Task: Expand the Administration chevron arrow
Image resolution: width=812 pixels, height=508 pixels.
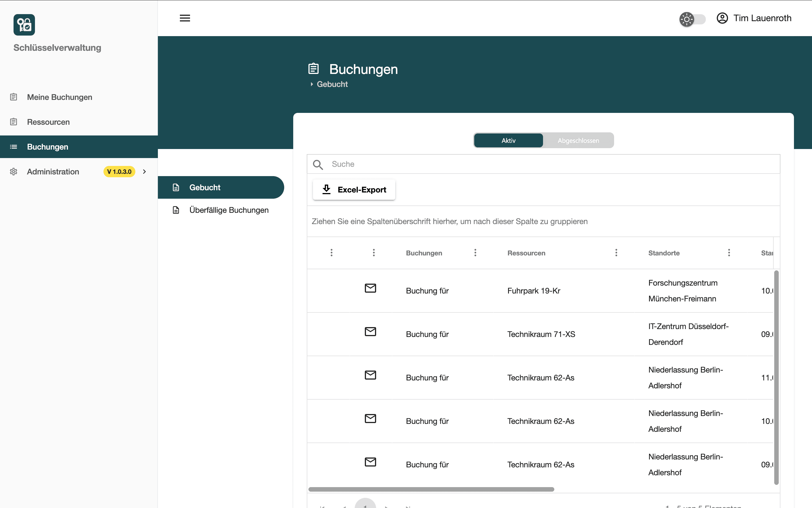Action: [x=145, y=172]
